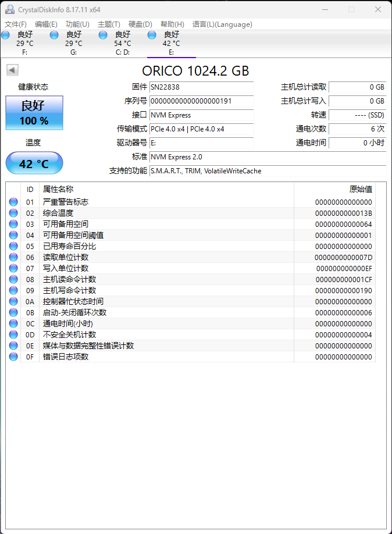Viewport: 392px width, 534px height.
Task: Click the 通电时间 0 小时 field
Action: click(358, 143)
